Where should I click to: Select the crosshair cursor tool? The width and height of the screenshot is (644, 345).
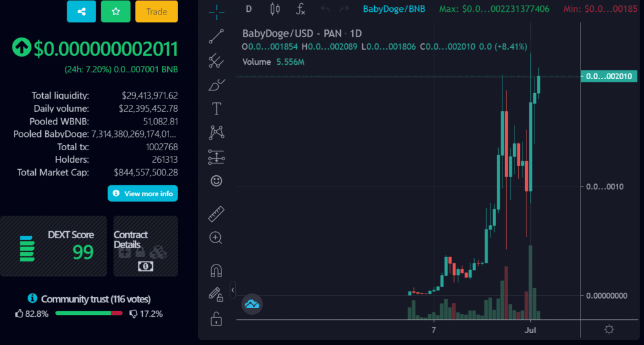[216, 13]
